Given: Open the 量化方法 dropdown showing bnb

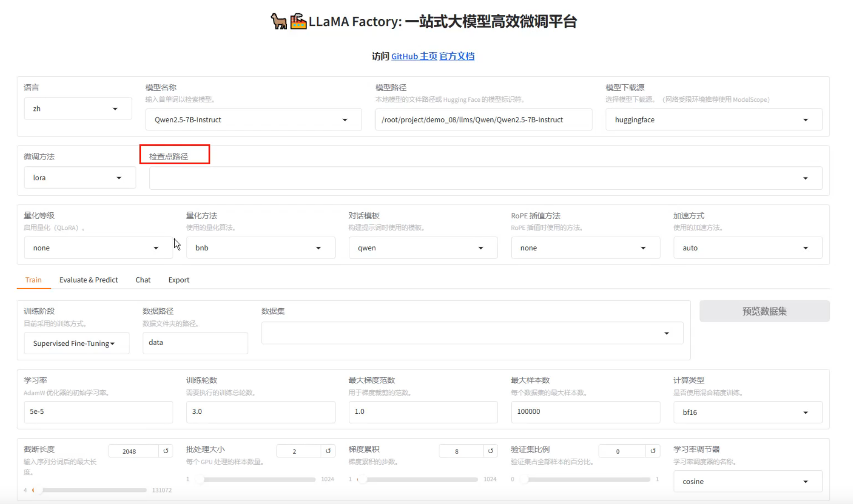Looking at the screenshot, I should (x=260, y=248).
